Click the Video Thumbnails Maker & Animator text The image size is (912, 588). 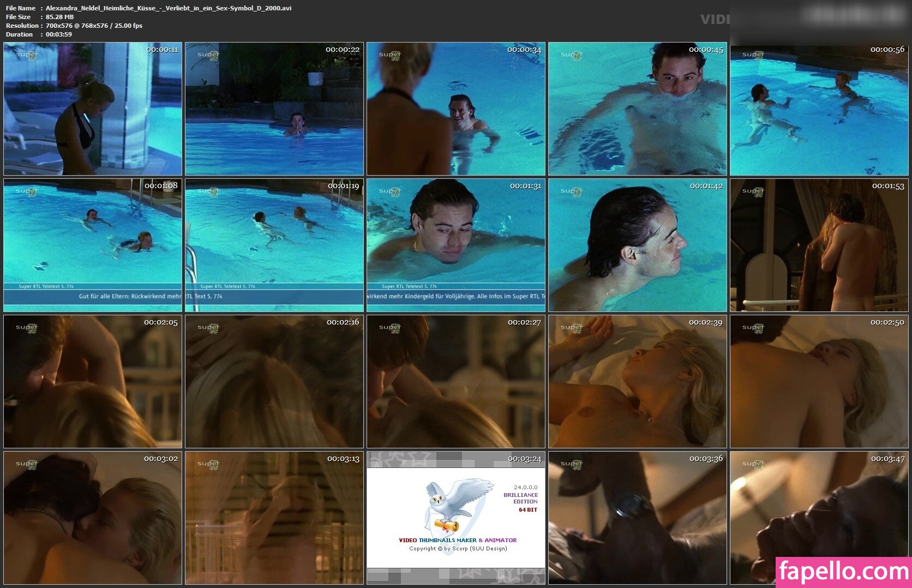[458, 540]
